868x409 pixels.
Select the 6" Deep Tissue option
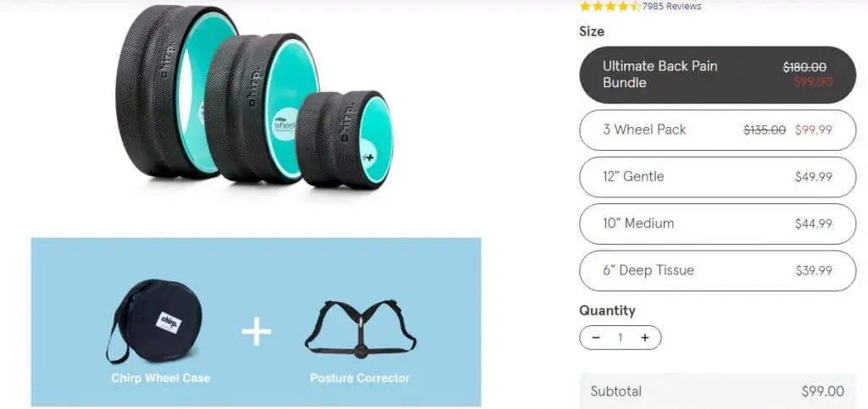717,271
